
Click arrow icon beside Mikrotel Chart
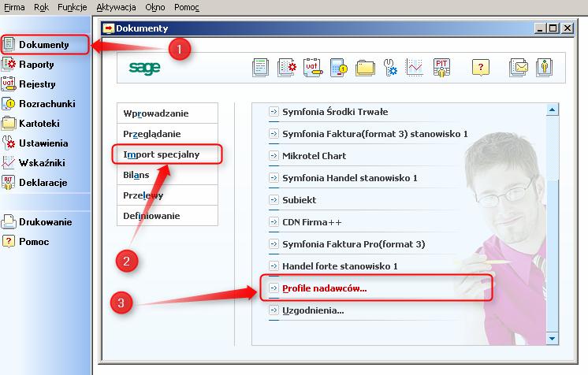click(x=274, y=156)
